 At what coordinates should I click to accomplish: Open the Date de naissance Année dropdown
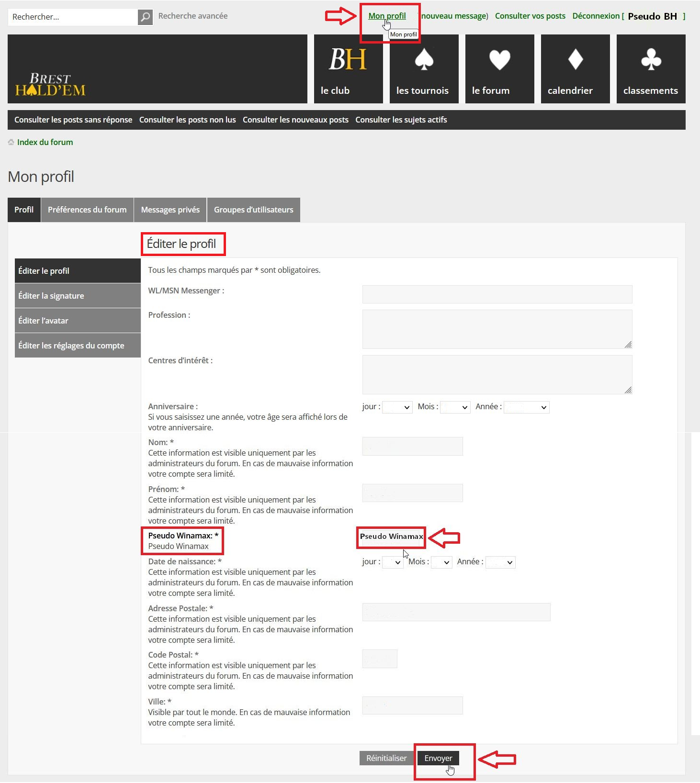click(500, 562)
